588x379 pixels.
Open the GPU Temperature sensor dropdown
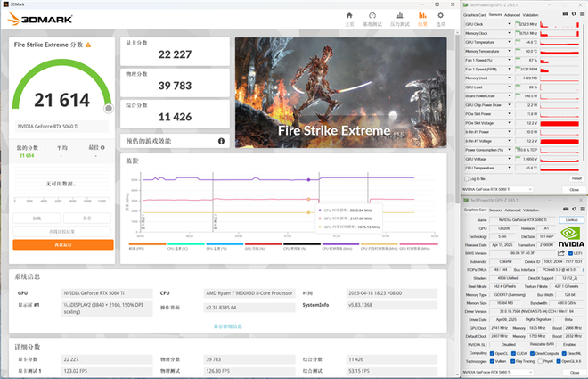(510, 42)
